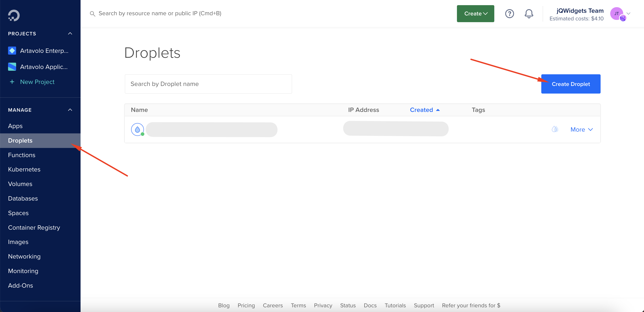Click the blue Create Droplet button
Image resolution: width=644 pixels, height=312 pixels.
tap(571, 84)
